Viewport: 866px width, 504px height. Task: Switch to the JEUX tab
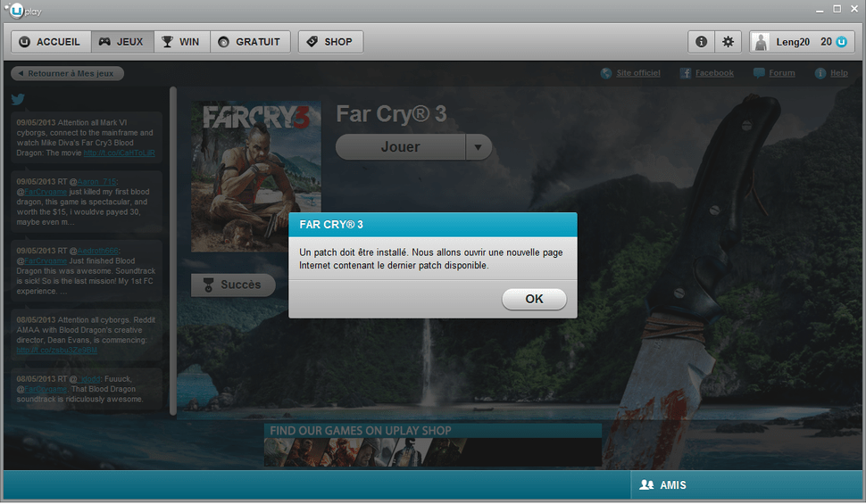coord(122,42)
